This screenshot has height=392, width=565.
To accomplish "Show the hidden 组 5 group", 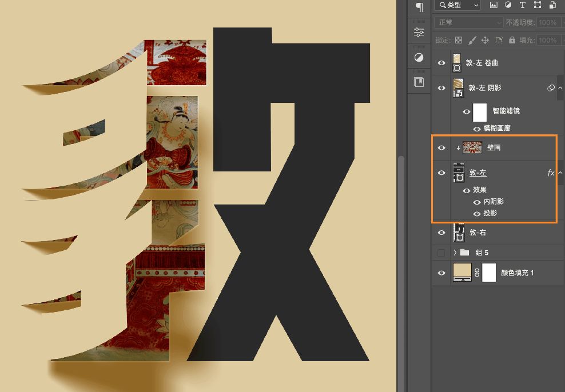I will click(441, 253).
